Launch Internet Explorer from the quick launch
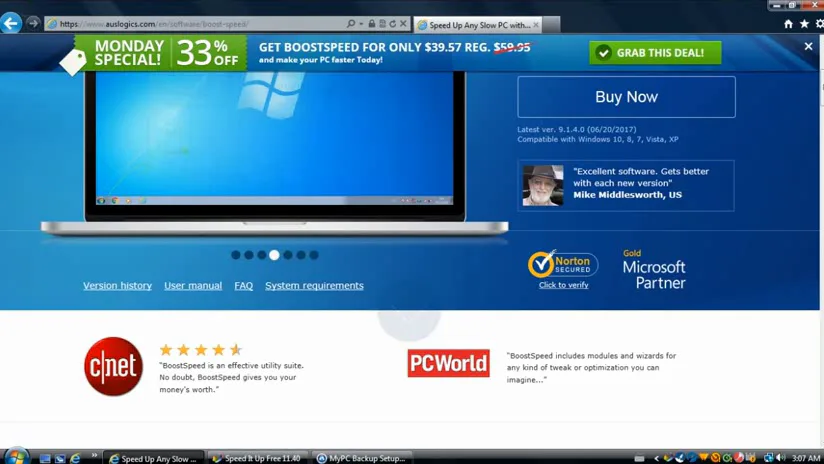Screen dimensions: 824x464 [76, 458]
